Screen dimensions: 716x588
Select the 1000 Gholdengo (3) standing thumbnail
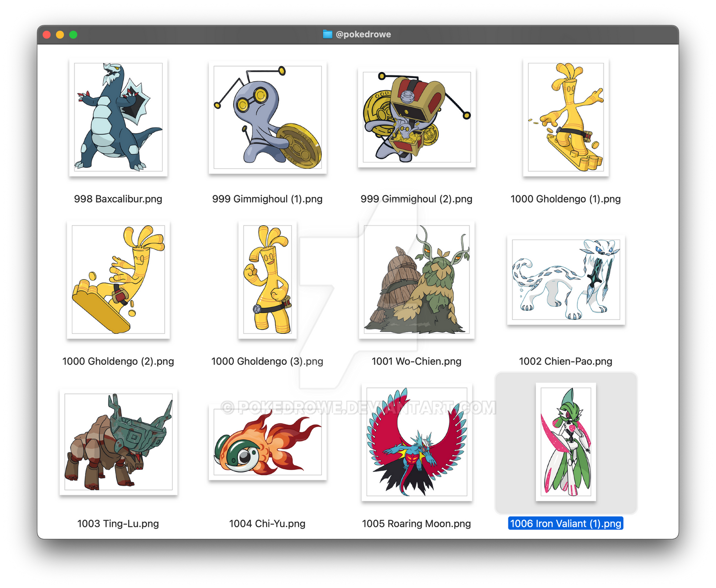tap(267, 279)
